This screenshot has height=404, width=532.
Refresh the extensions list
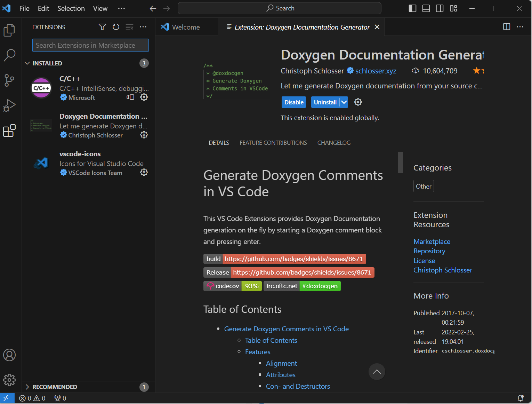pos(116,27)
